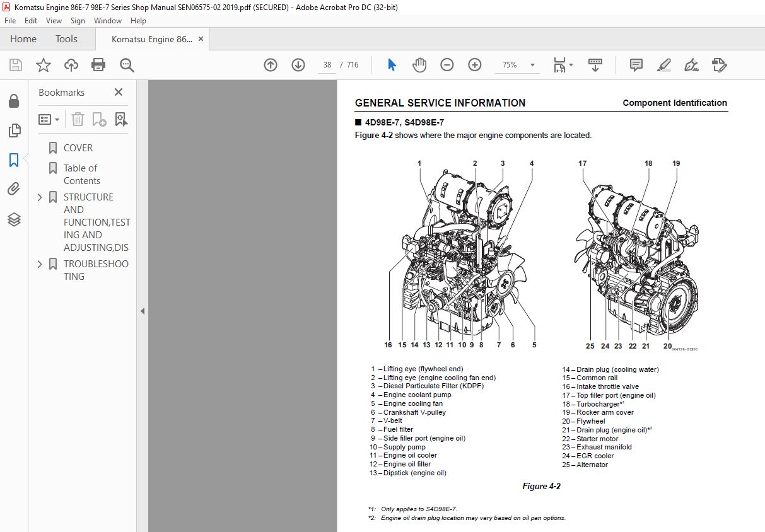Zoom in with the plus circle icon
Viewport: 765px width, 532px height.
475,65
